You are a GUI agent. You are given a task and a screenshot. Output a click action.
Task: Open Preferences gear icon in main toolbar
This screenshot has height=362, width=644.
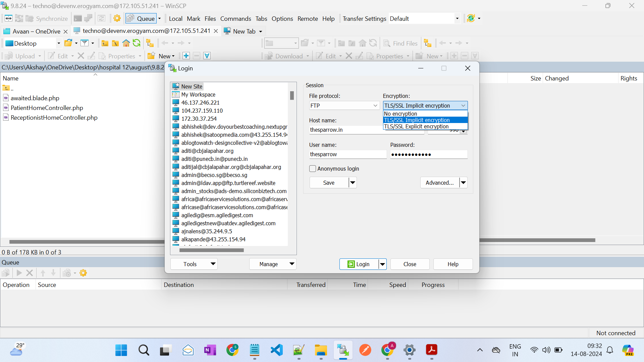[x=117, y=18]
